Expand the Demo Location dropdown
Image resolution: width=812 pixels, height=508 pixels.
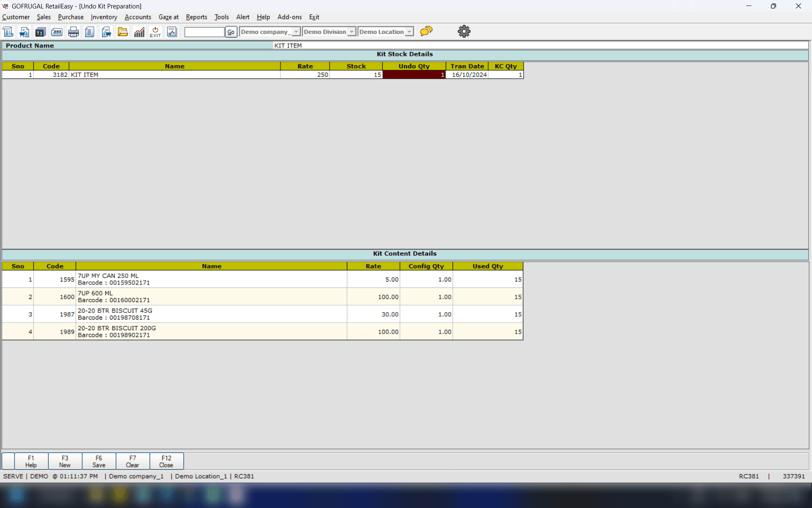[x=409, y=32]
